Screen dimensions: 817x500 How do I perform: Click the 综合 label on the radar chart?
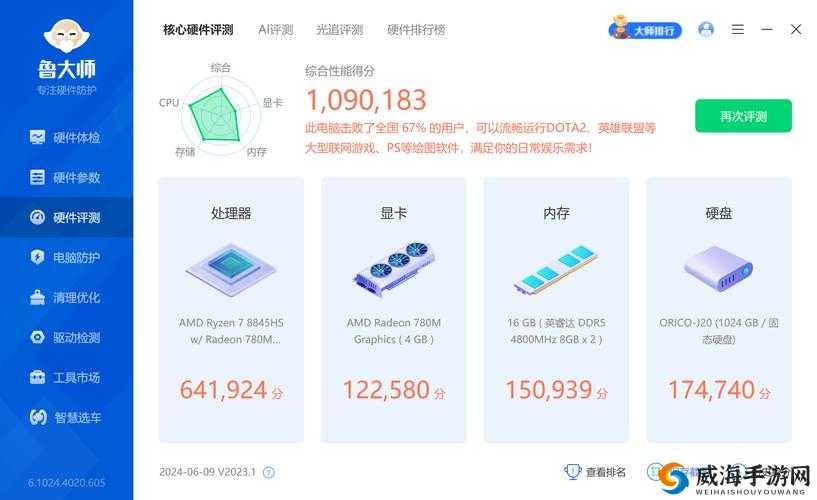pyautogui.click(x=220, y=67)
